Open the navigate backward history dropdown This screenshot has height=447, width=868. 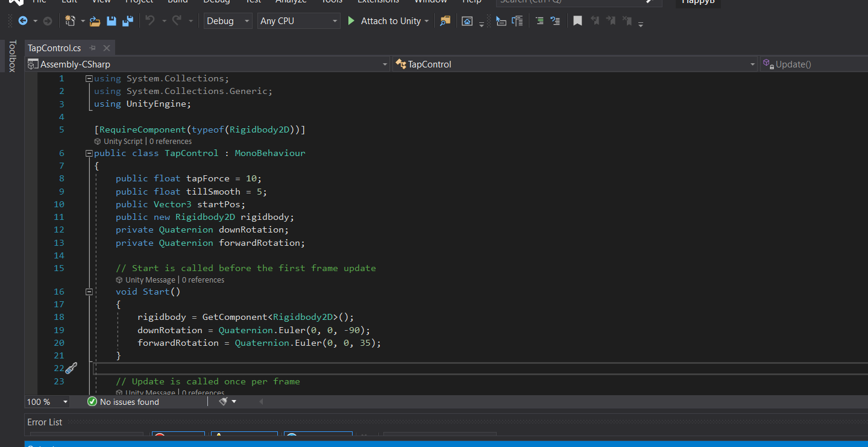click(x=35, y=21)
